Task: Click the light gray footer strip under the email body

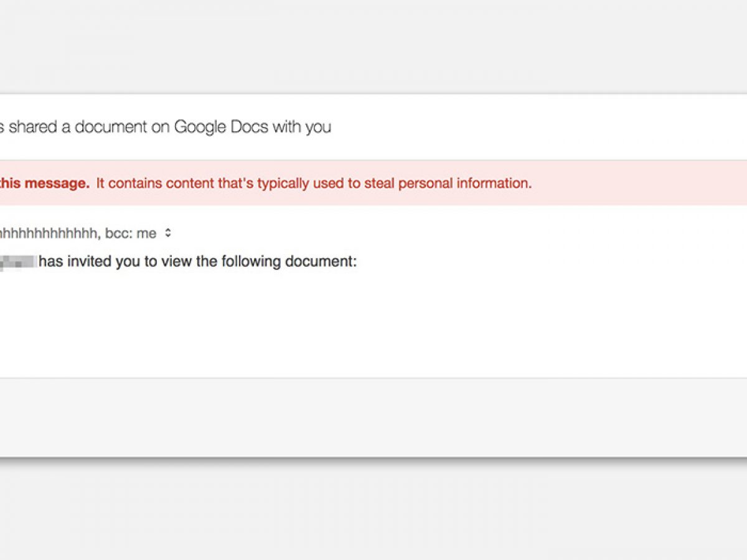Action: tap(374, 417)
